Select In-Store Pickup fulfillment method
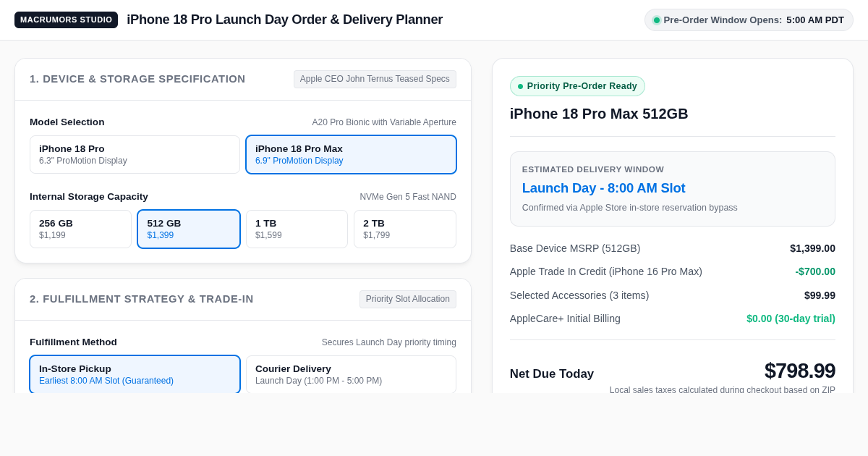This screenshot has width=868, height=456. pos(135,374)
